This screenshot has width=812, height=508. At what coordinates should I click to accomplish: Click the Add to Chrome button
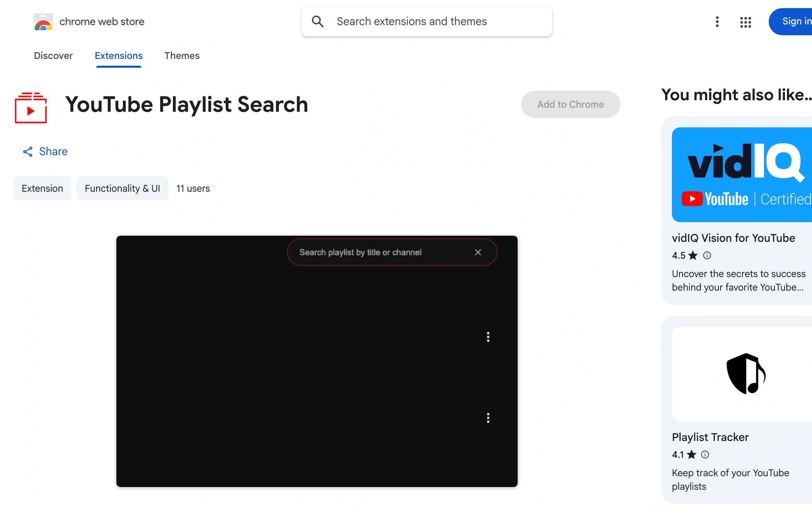[570, 104]
